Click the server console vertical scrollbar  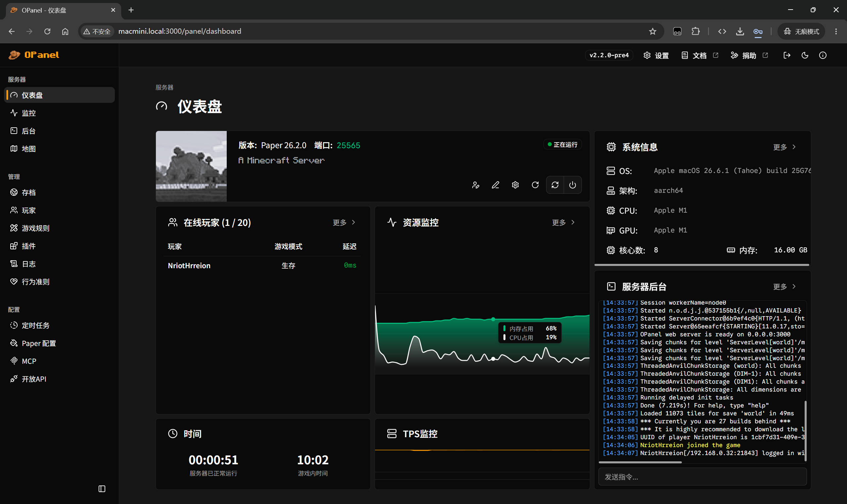(x=805, y=431)
